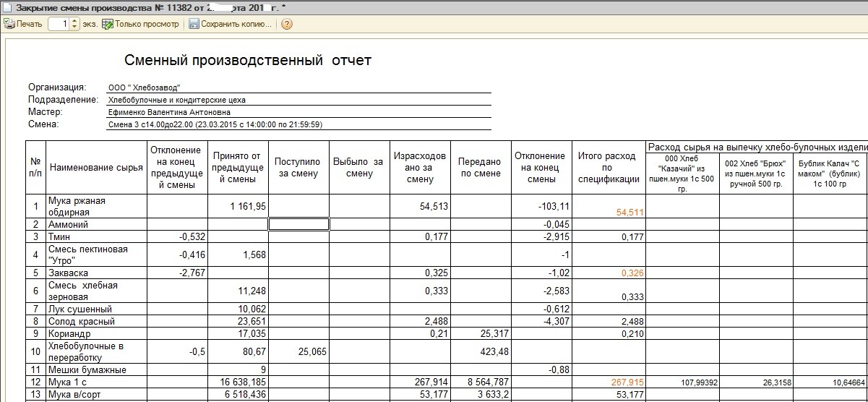Click the '002 Хлеб Брюх' column header

[755, 173]
